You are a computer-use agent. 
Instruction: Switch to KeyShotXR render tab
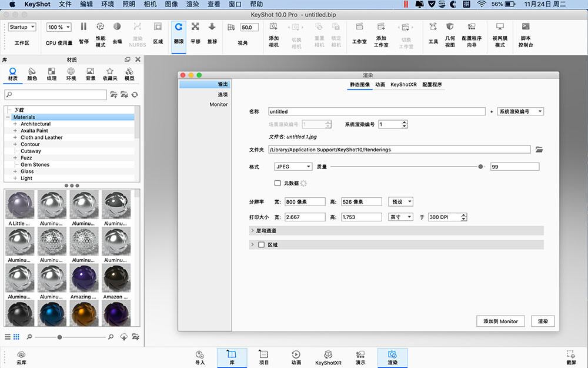pos(403,84)
